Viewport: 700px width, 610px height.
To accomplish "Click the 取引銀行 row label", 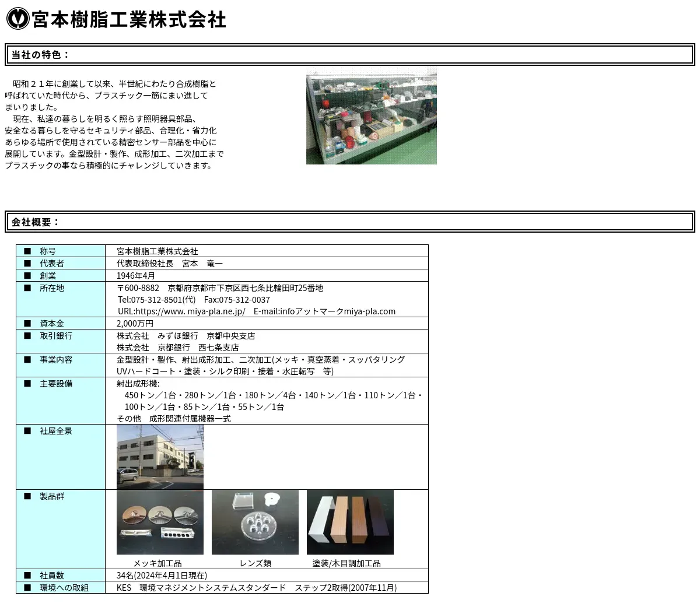I will coord(56,336).
